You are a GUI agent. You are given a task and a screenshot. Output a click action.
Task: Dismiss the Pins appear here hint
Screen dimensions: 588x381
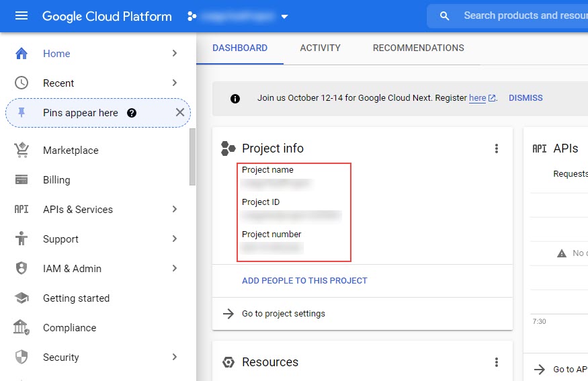(x=180, y=112)
